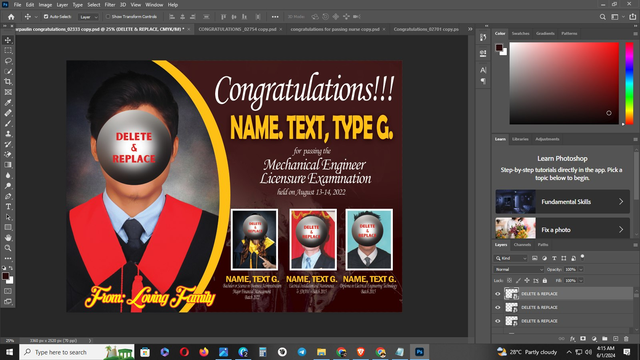Image resolution: width=640 pixels, height=360 pixels.
Task: Toggle the Auto-Select checkbox
Action: (x=46, y=17)
